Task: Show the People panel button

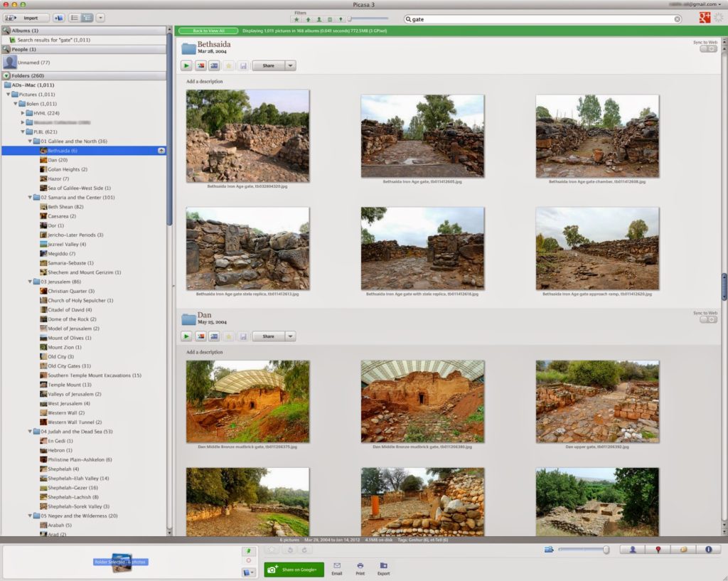Action: [632, 550]
